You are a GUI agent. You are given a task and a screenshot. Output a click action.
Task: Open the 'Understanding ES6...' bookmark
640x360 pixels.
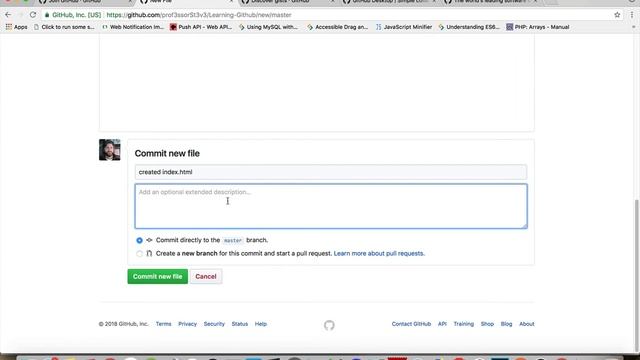pos(469,27)
